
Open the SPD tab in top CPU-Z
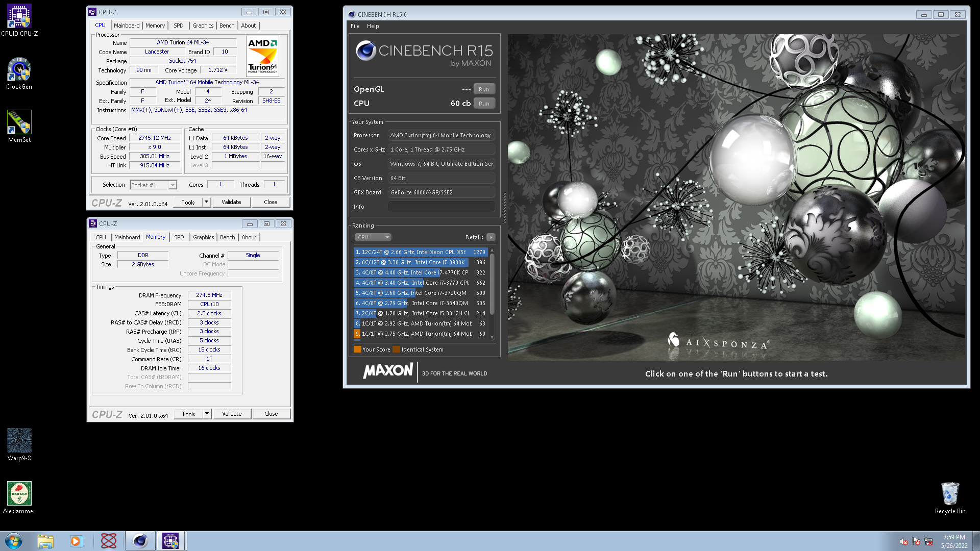click(178, 26)
